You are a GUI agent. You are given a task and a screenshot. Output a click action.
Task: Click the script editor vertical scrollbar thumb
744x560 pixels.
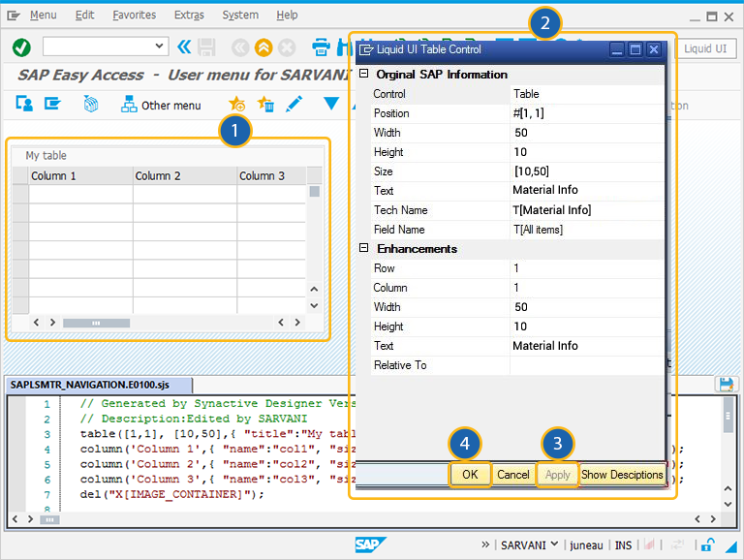click(x=728, y=416)
